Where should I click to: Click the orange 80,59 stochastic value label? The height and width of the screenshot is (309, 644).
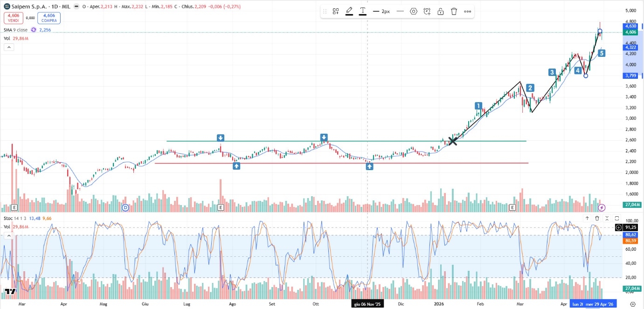tap(630, 240)
